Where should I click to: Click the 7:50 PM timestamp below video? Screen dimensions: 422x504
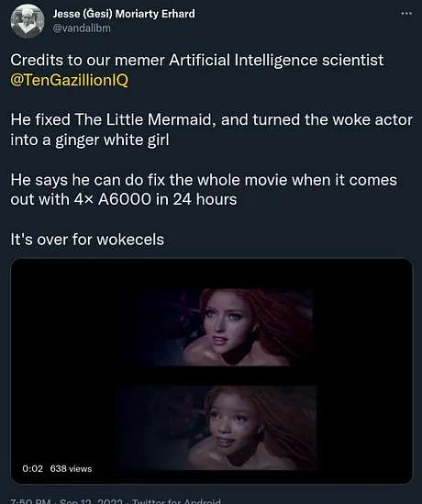tap(30, 500)
